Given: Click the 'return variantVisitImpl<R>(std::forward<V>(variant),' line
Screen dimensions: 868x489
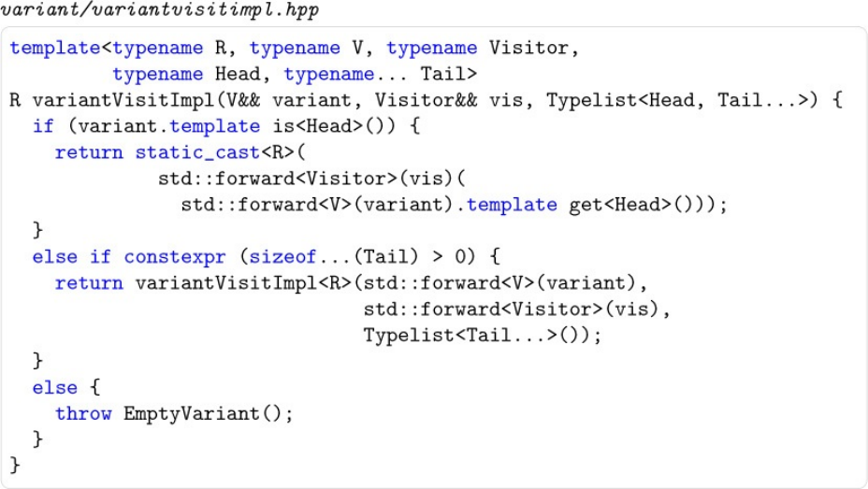Looking at the screenshot, I should (x=351, y=283).
